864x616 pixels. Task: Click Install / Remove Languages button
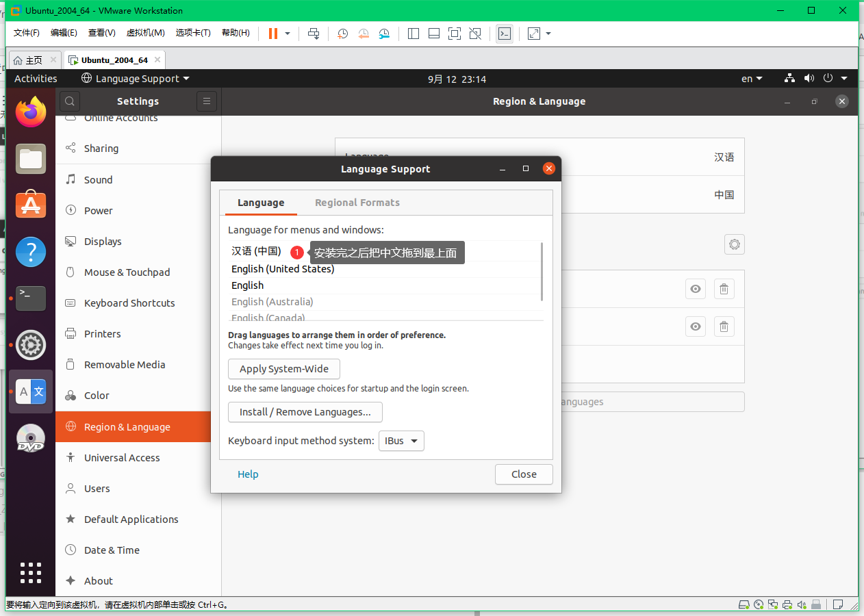pos(305,412)
